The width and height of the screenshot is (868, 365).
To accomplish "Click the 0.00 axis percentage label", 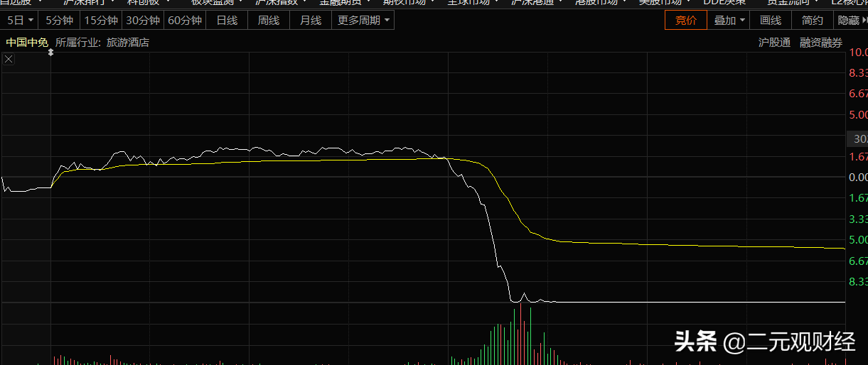I will pos(858,177).
